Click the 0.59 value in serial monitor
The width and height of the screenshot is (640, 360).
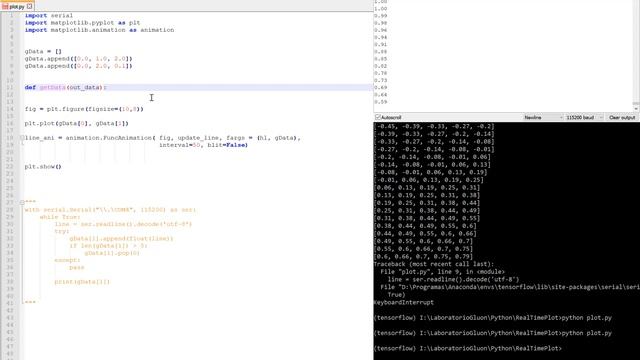pyautogui.click(x=380, y=102)
